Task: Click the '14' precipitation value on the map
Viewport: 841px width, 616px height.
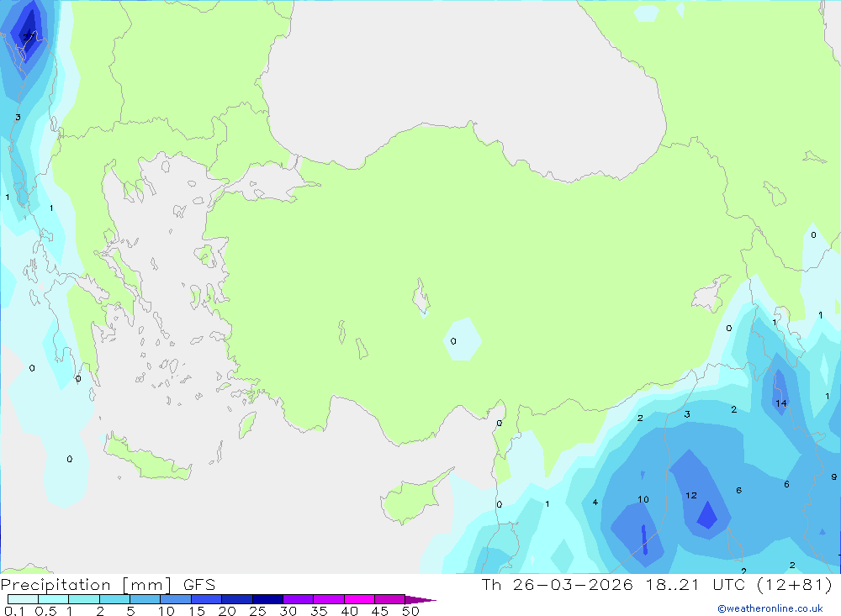Action: click(x=781, y=403)
